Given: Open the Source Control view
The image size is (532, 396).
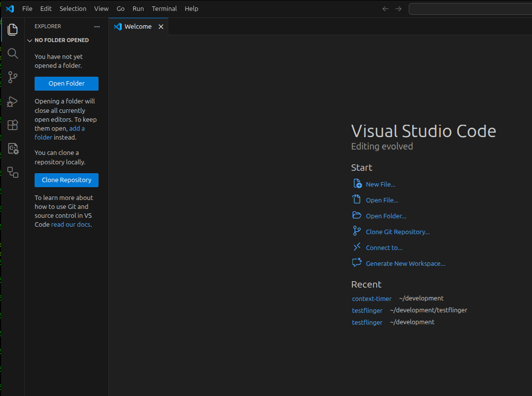Looking at the screenshot, I should coord(13,77).
